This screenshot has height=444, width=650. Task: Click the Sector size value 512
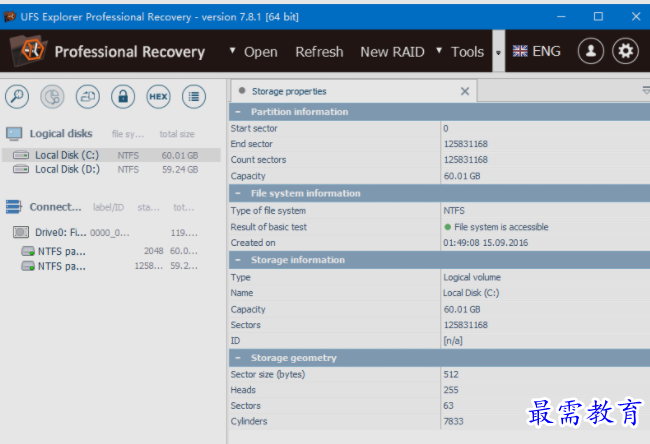point(451,374)
